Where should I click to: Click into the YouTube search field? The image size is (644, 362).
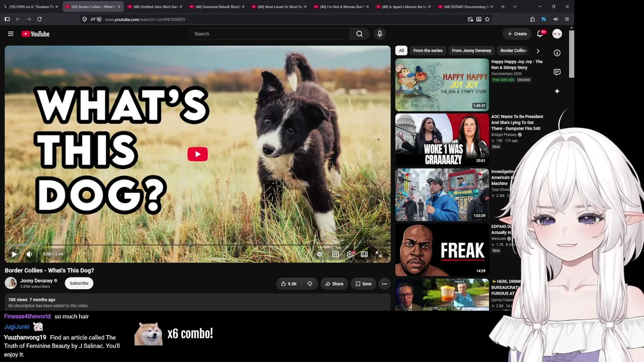270,34
